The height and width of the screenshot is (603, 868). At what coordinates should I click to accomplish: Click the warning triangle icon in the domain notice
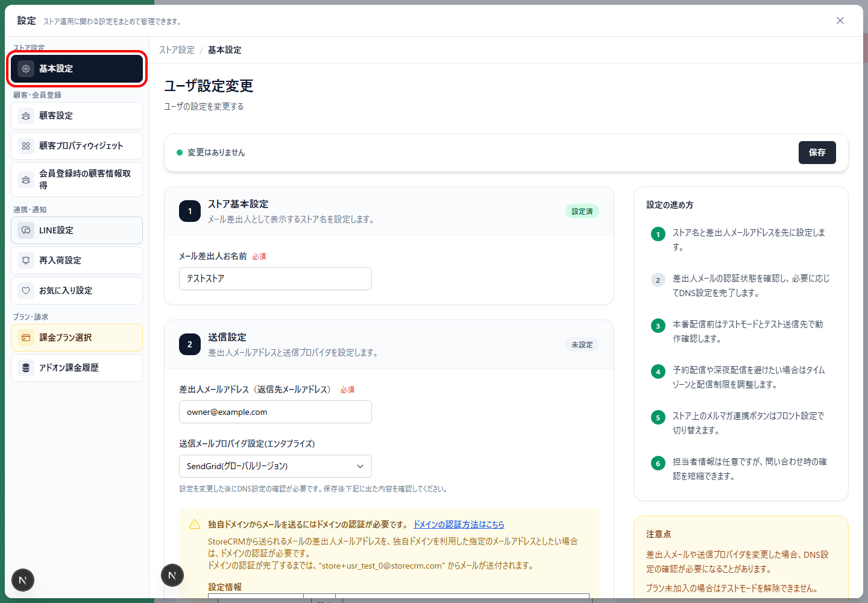pyautogui.click(x=195, y=525)
